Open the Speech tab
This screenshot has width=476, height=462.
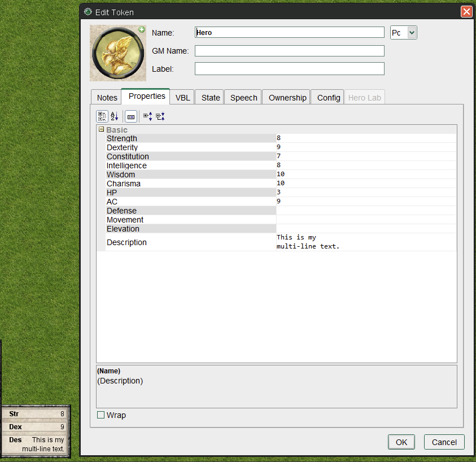[243, 98]
